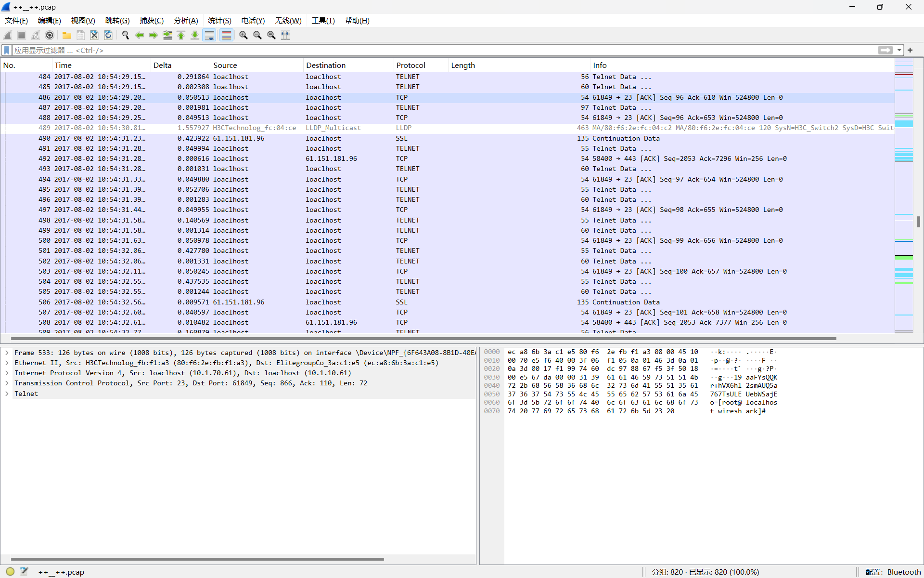Toggle packet colorization rules button
The height and width of the screenshot is (578, 924).
pyautogui.click(x=226, y=35)
